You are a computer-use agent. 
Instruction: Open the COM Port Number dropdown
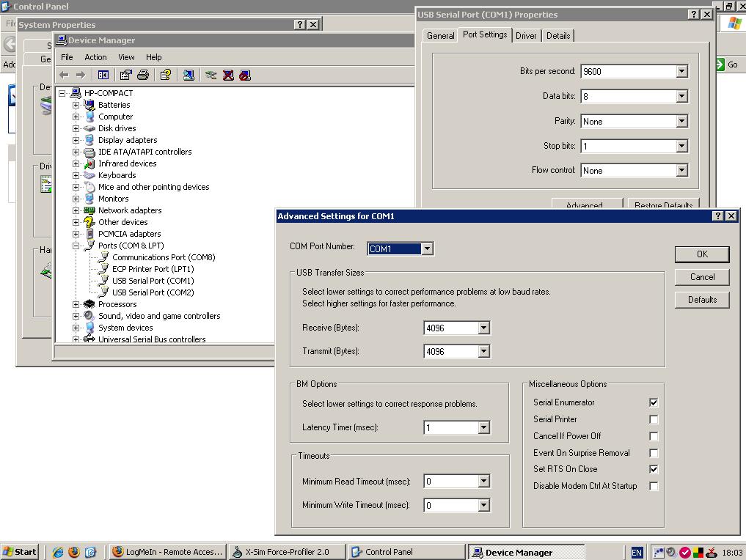click(427, 248)
